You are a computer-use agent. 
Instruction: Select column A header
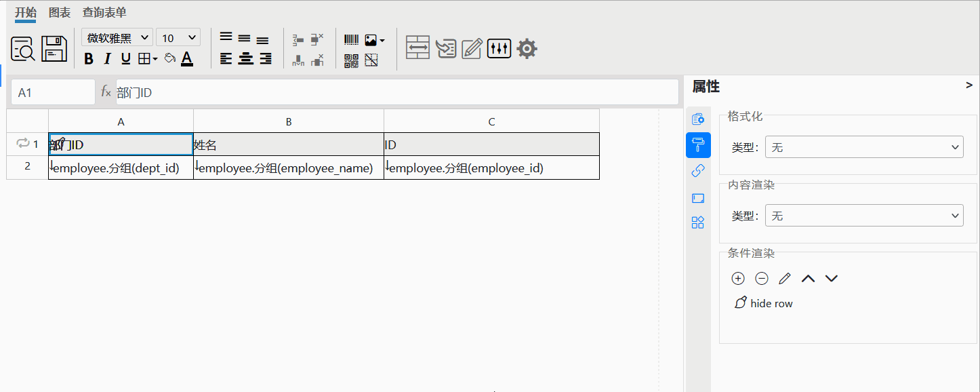[x=121, y=121]
